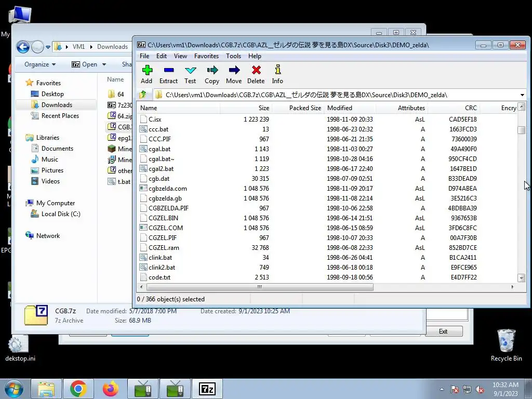Click vertical scrollbar down arrow
The width and height of the screenshot is (532, 399).
point(522,278)
